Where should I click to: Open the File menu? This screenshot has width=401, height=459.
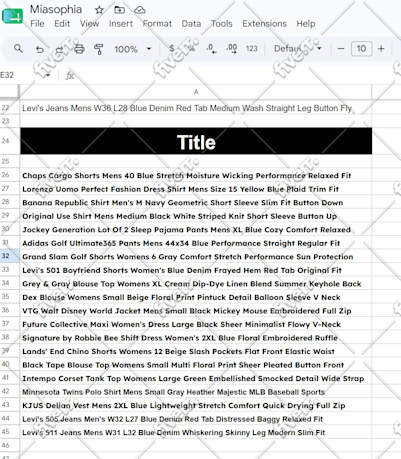pyautogui.click(x=37, y=24)
